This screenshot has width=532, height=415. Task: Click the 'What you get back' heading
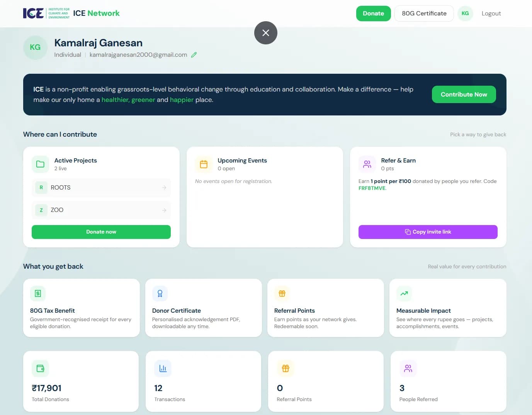(x=53, y=266)
